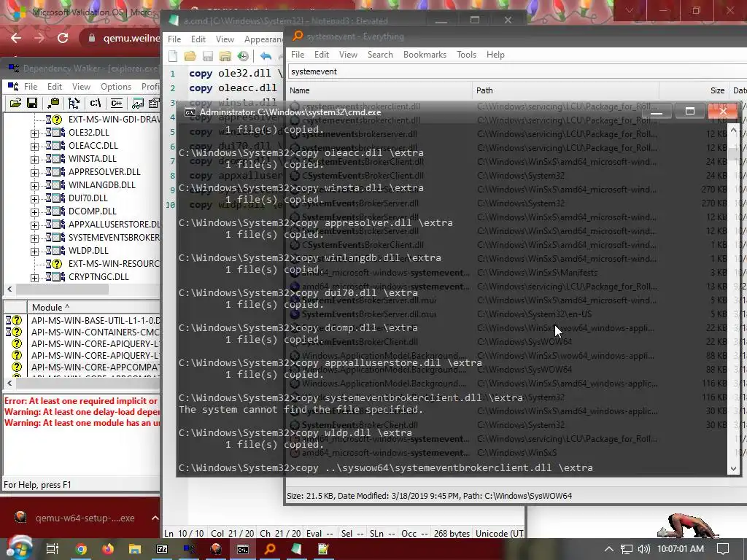Open Edit menu in Notepad3
This screenshot has width=747, height=560.
[x=198, y=39]
